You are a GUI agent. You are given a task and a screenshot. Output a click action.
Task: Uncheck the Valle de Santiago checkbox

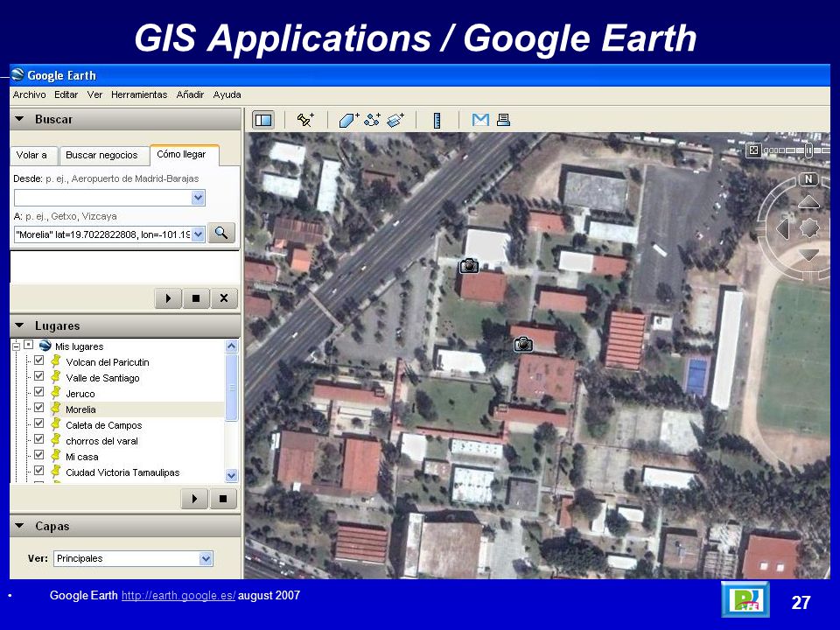click(x=38, y=376)
